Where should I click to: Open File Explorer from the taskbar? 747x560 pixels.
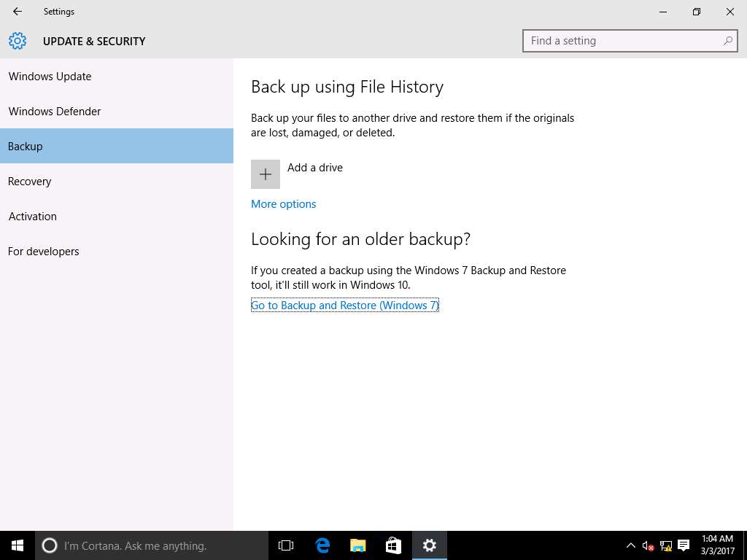pyautogui.click(x=357, y=545)
